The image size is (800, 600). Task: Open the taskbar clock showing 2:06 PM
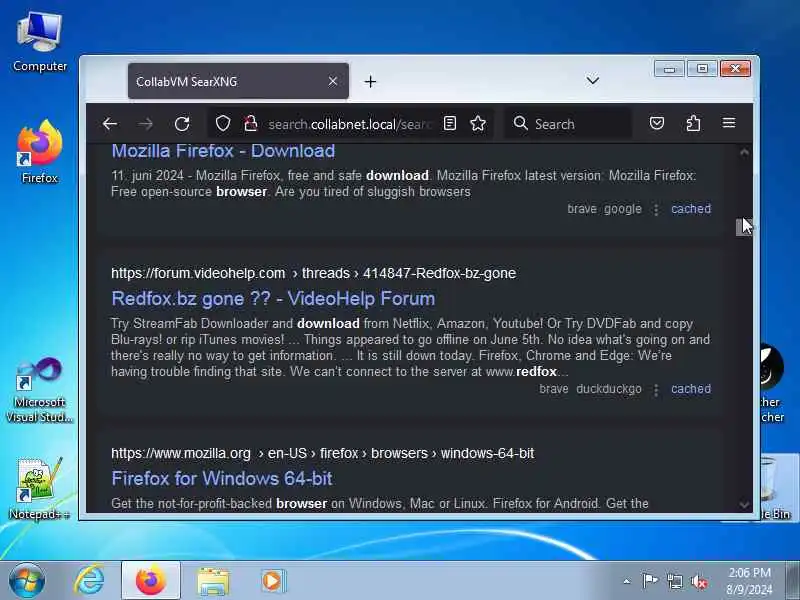749,581
